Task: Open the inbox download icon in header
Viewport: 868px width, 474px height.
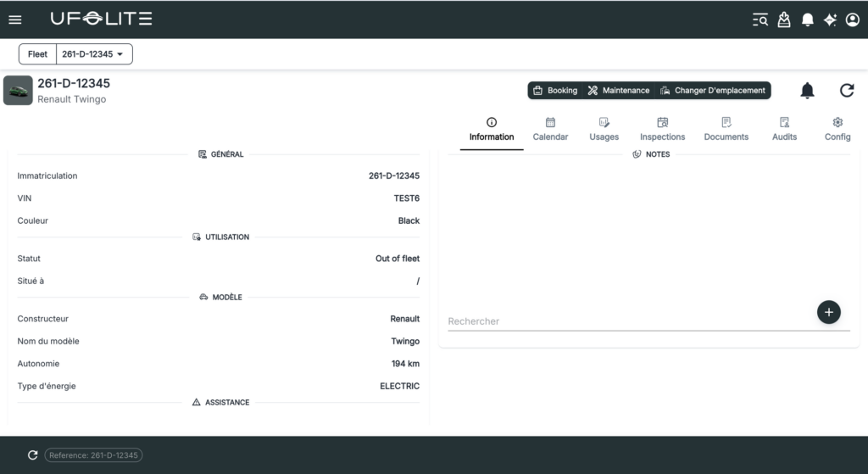Action: pyautogui.click(x=784, y=20)
